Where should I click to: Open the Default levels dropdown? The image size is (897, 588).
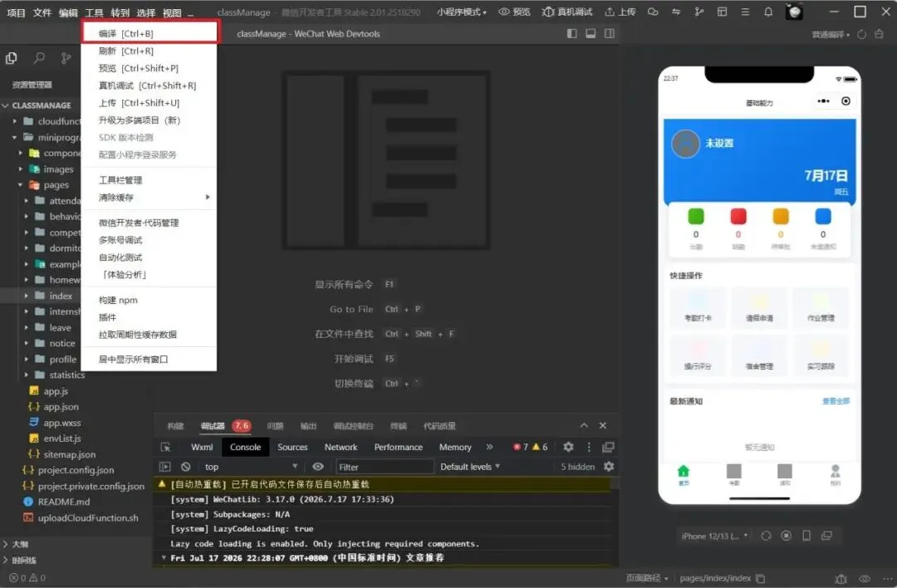pyautogui.click(x=470, y=467)
